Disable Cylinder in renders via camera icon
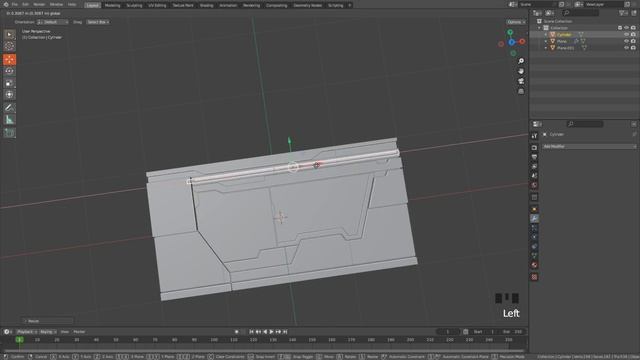The height and width of the screenshot is (360, 640). (633, 35)
